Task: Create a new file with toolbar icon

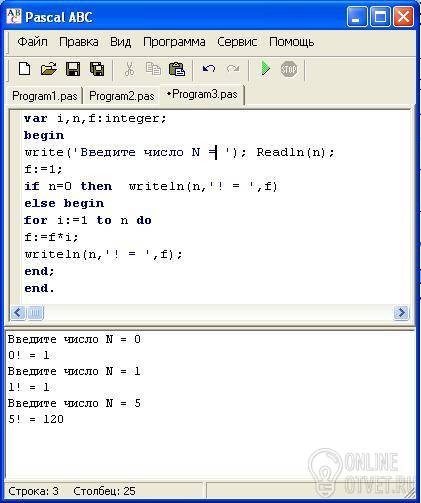Action: point(24,69)
